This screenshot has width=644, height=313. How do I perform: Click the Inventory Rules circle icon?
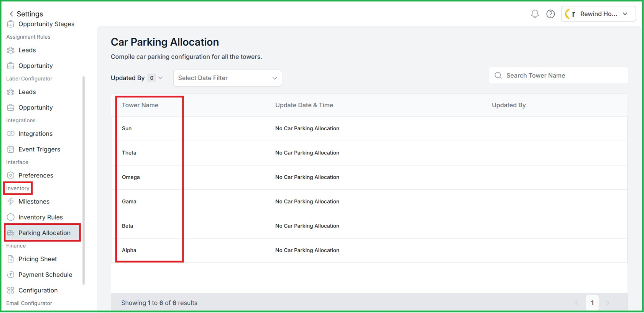tap(11, 217)
